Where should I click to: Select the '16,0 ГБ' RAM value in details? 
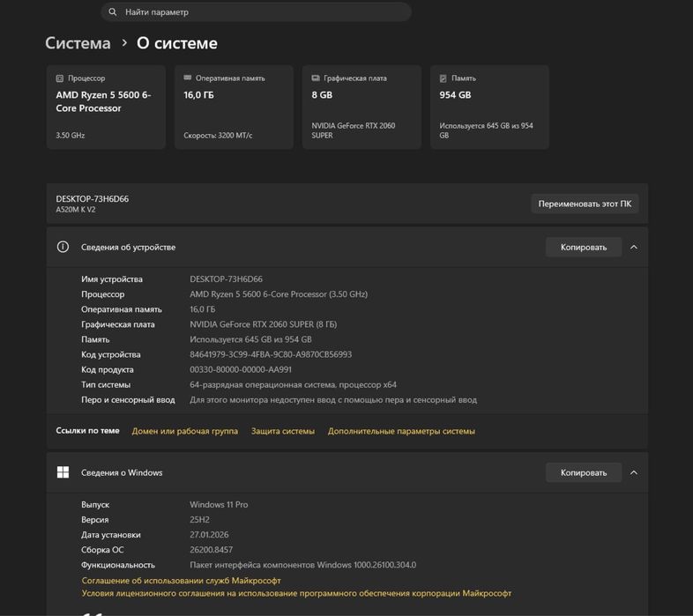point(203,309)
